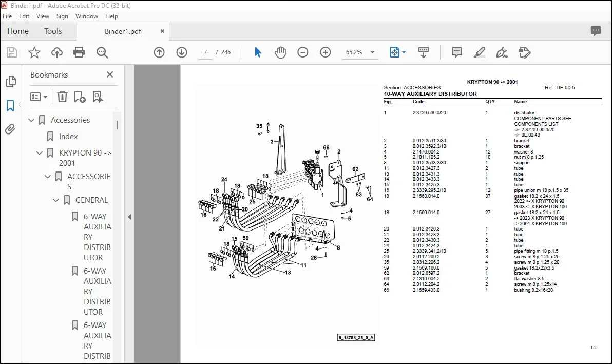Image resolution: width=612 pixels, height=364 pixels.
Task: Open the Index bookmark
Action: pyautogui.click(x=68, y=137)
